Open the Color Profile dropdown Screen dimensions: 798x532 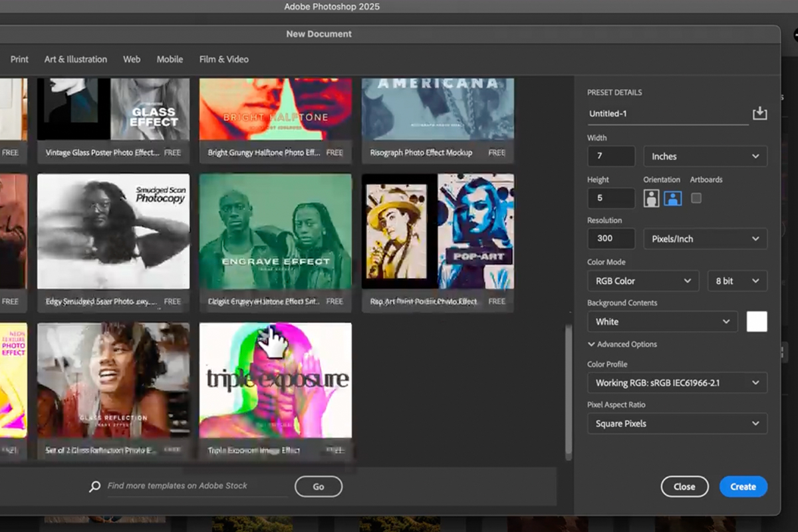[x=677, y=383]
